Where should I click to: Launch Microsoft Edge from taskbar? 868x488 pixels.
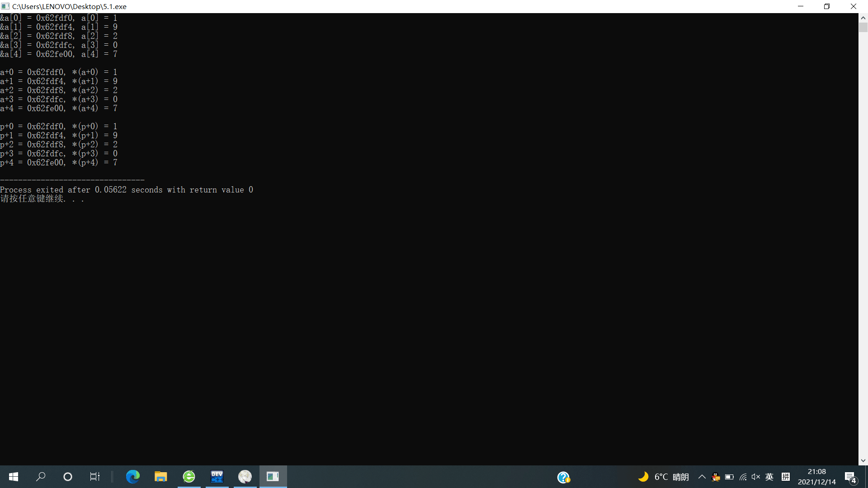133,477
